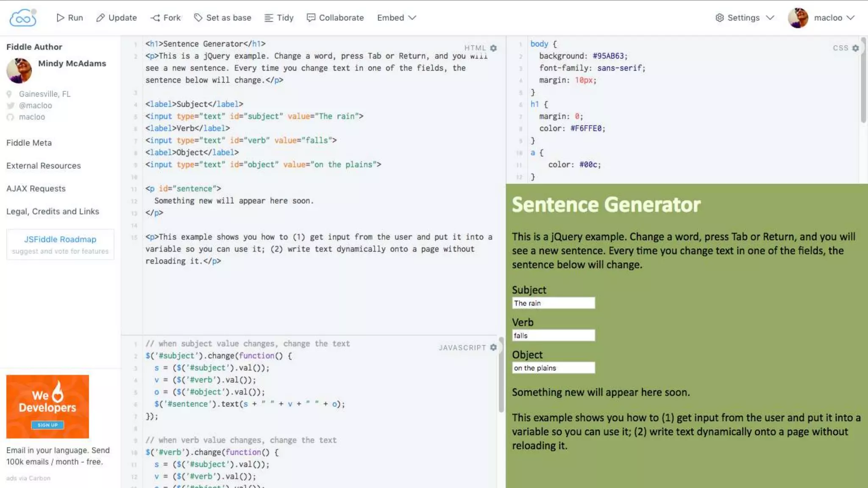Click the Update pencil icon

click(x=100, y=18)
